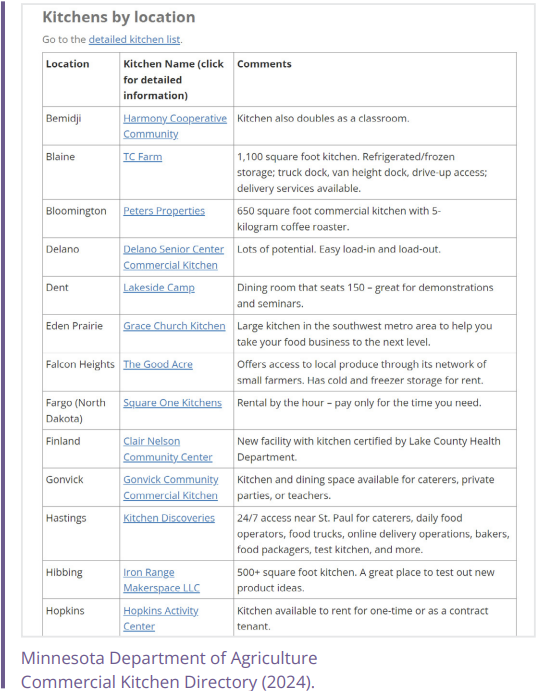Open Hopkins Activity Center link
The image size is (537, 691).
coord(161,618)
